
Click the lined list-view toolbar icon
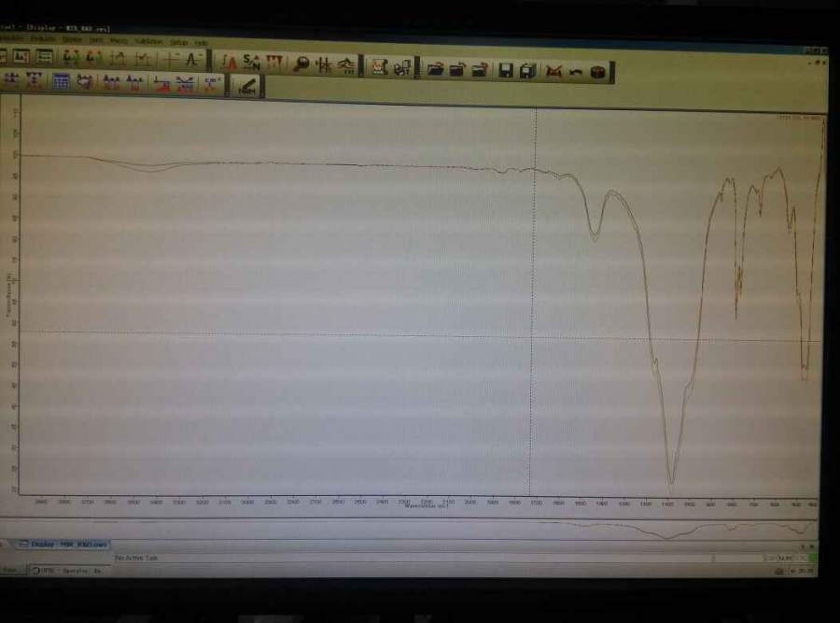tap(44, 56)
